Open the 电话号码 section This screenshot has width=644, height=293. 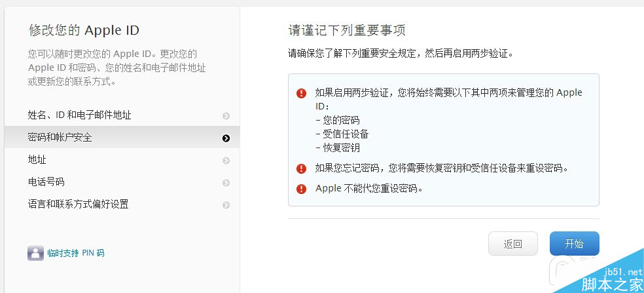(46, 182)
